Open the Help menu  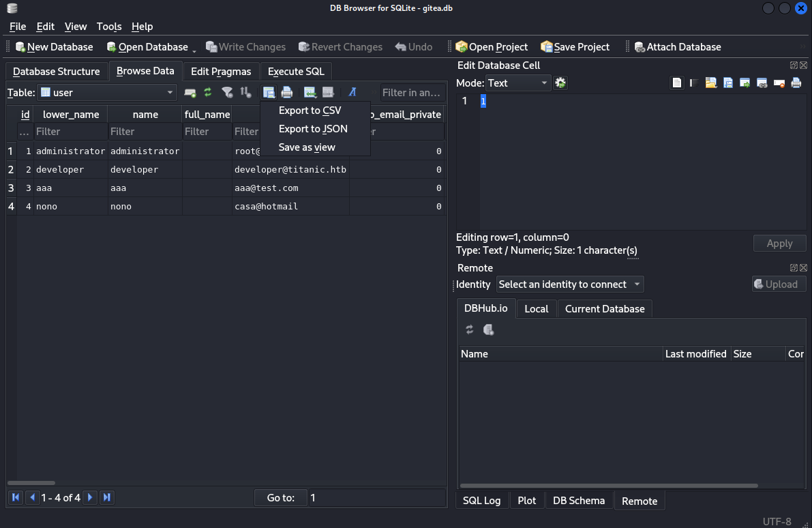point(142,27)
